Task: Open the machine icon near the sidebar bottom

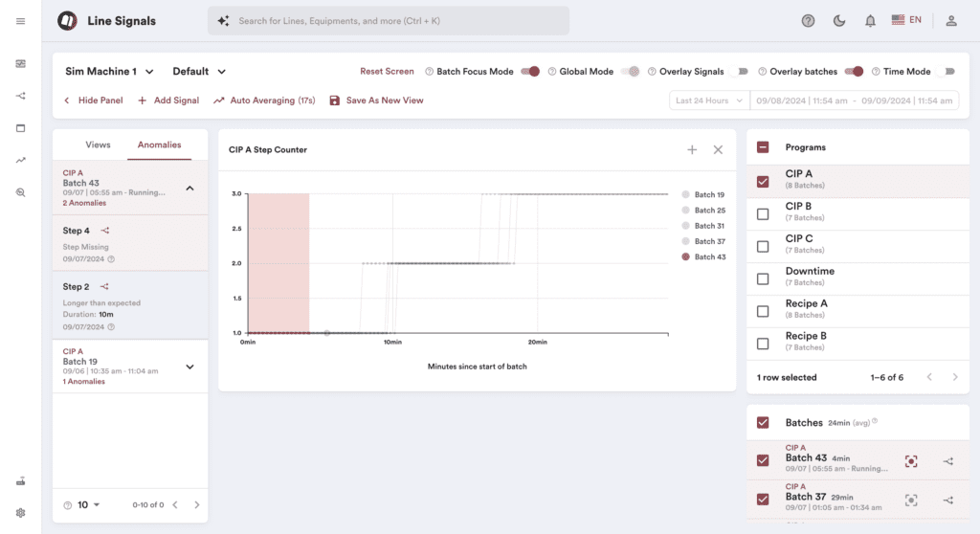Action: [21, 480]
